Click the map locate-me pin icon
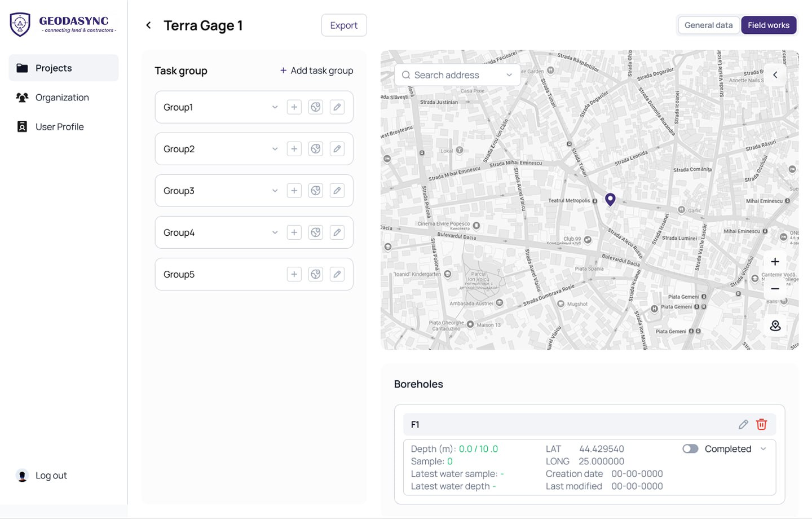 (x=775, y=326)
